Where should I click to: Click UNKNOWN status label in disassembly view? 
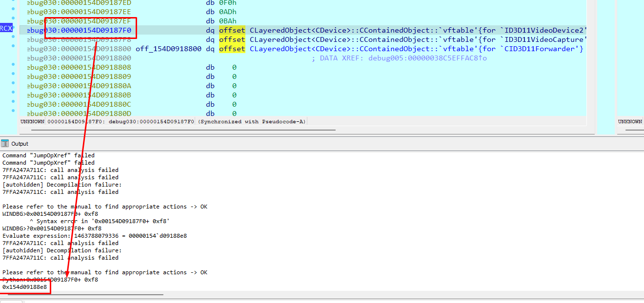(32, 121)
